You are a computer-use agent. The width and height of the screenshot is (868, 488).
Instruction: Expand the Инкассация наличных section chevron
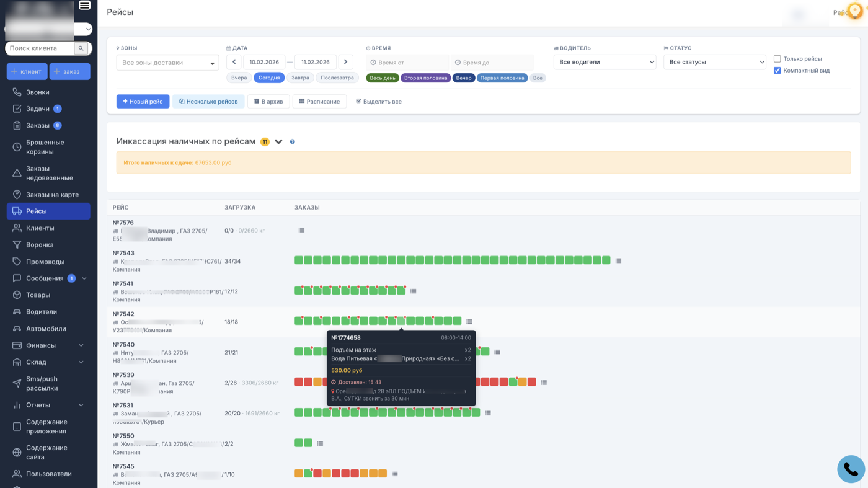pos(279,142)
